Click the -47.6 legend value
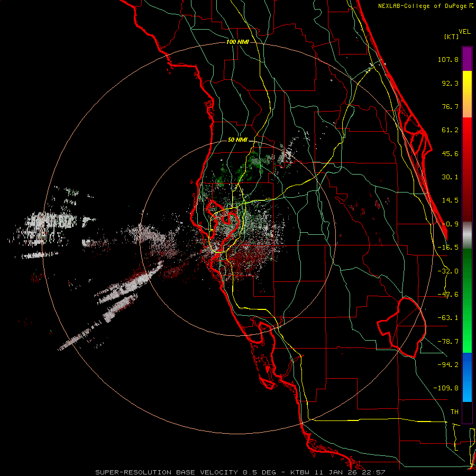Image resolution: width=476 pixels, height=476 pixels. tap(448, 295)
